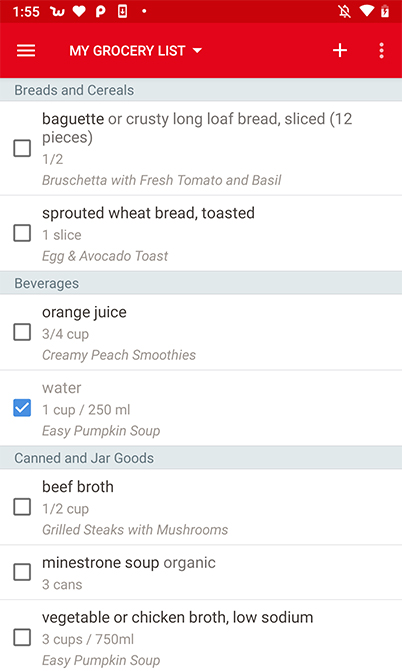Tap the plus icon to add item
Image resolution: width=402 pixels, height=671 pixels.
click(340, 50)
